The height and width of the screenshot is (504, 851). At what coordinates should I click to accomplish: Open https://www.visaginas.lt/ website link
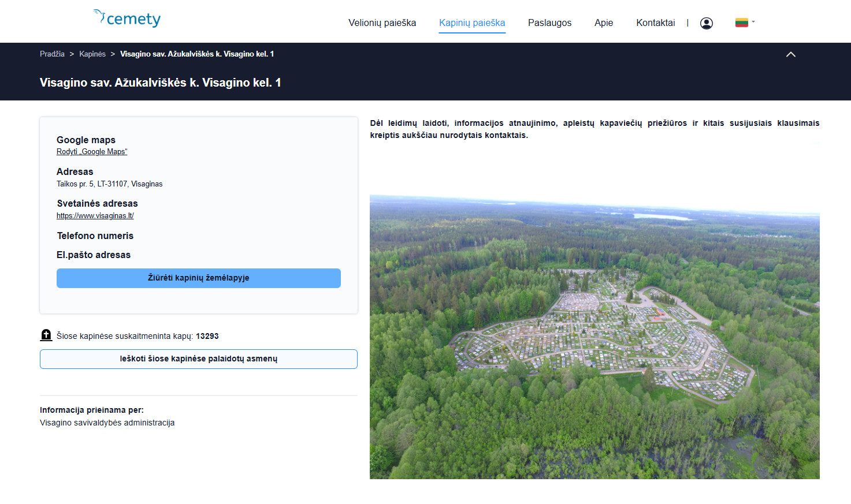click(x=95, y=216)
